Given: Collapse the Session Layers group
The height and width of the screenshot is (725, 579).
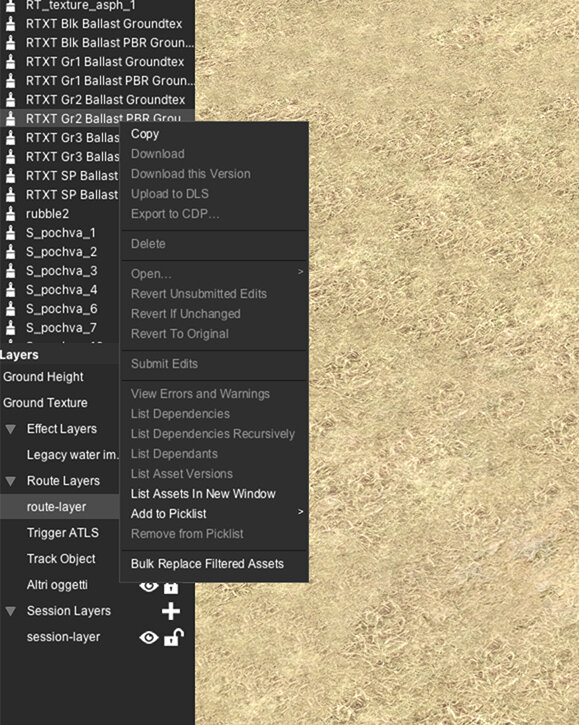Looking at the screenshot, I should click(11, 611).
